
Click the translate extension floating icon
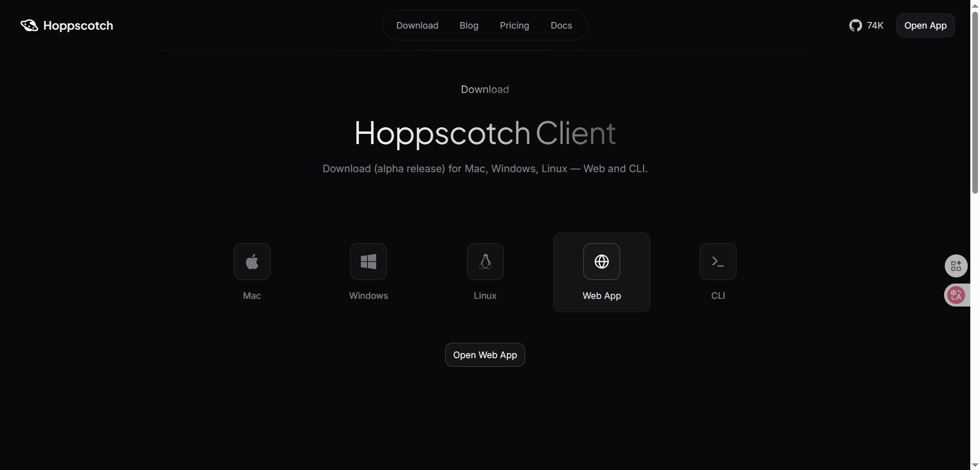956,295
